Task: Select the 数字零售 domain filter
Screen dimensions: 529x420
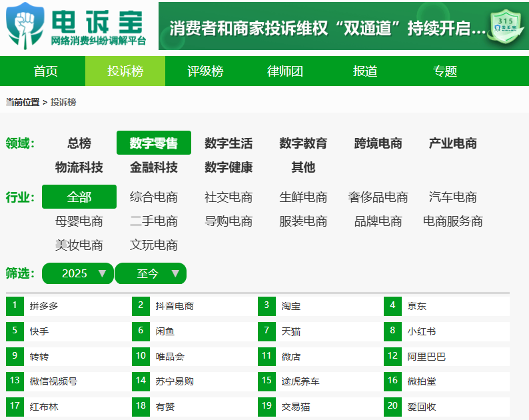Action: tap(154, 143)
